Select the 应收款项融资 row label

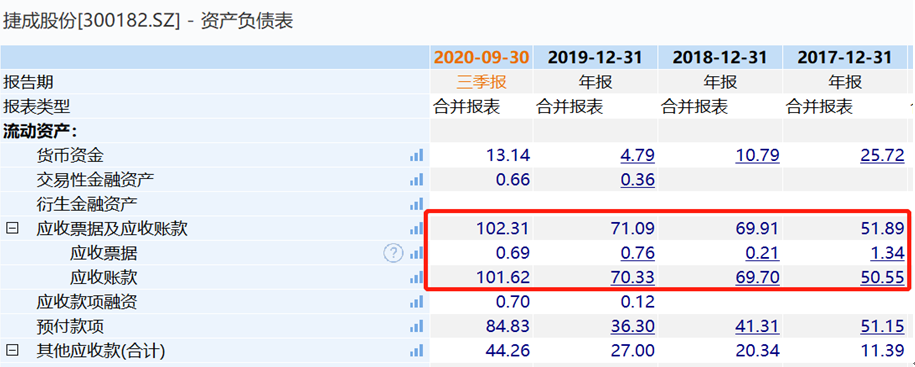[86, 302]
